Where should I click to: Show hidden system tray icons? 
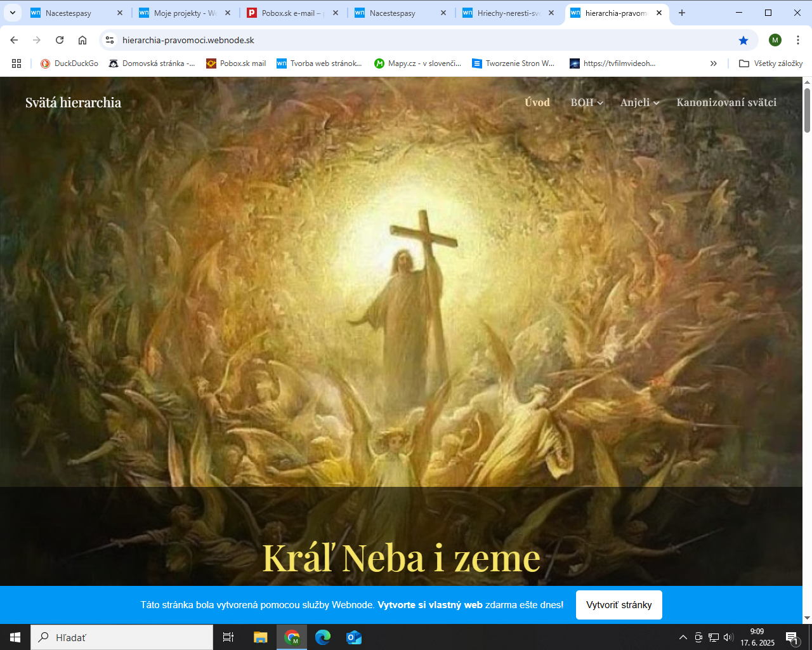(683, 637)
